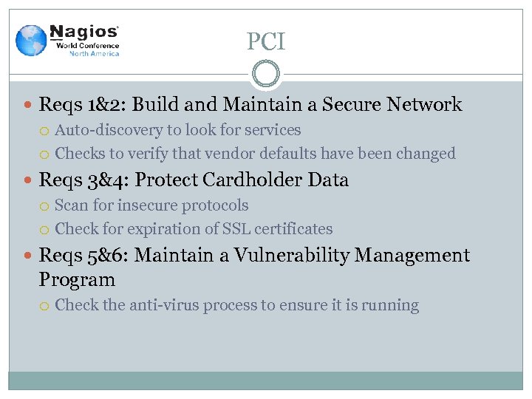Image resolution: width=532 pixels, height=399 pixels.
Task: Click the hollow bullet before Auto-discovery
Action: (x=46, y=132)
